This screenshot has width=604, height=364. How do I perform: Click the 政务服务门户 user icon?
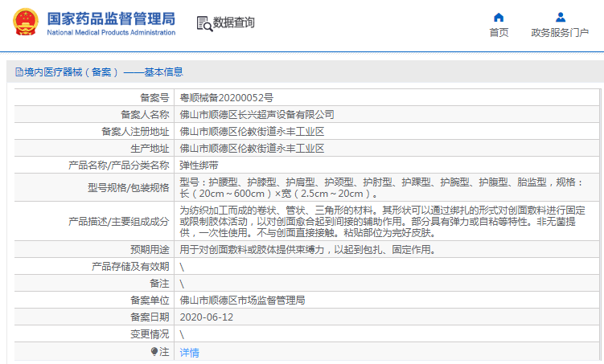(x=561, y=18)
